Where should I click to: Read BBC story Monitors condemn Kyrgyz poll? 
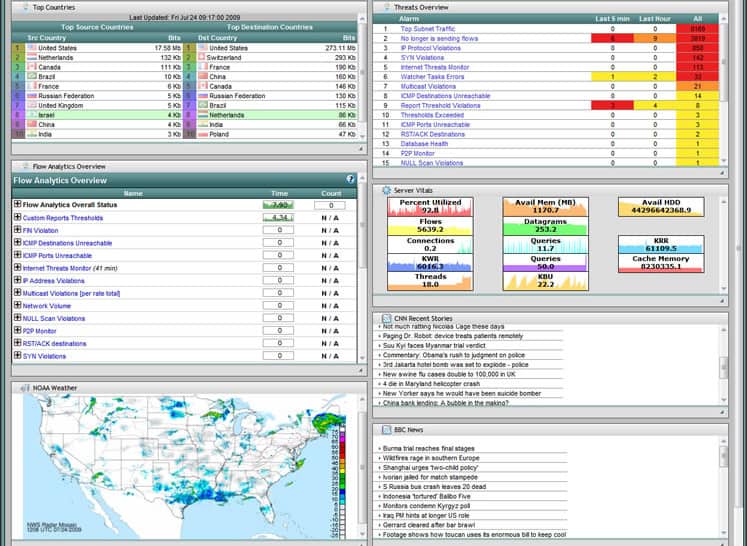pyautogui.click(x=426, y=506)
